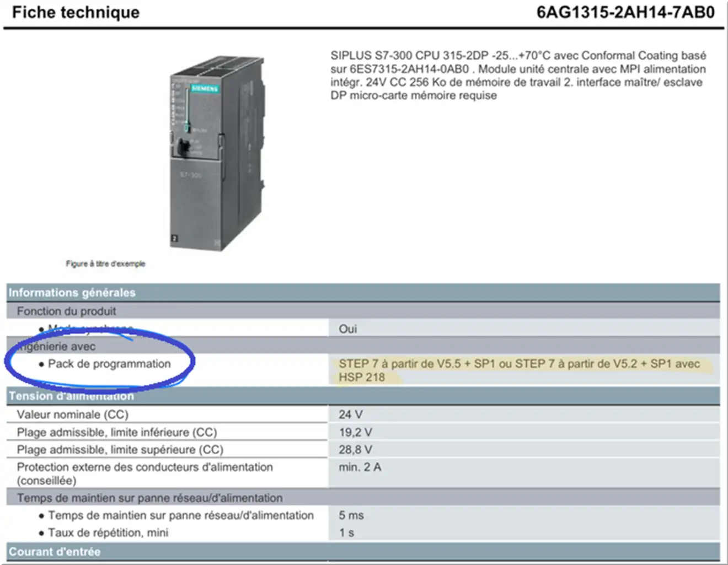Click the 'Figure à titre d'exemple' caption
The width and height of the screenshot is (728, 565).
click(105, 263)
